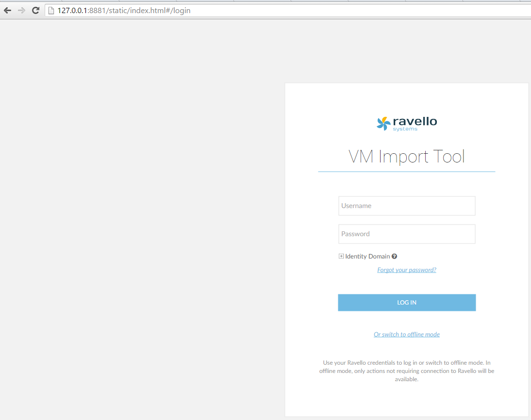
Task: Click blank white space below the help paragraph
Action: (x=407, y=400)
